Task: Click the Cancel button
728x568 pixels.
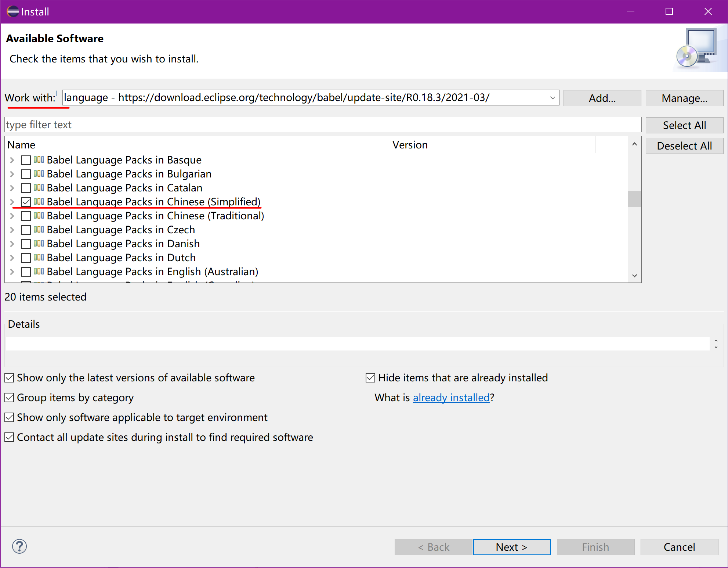Action: 679,547
